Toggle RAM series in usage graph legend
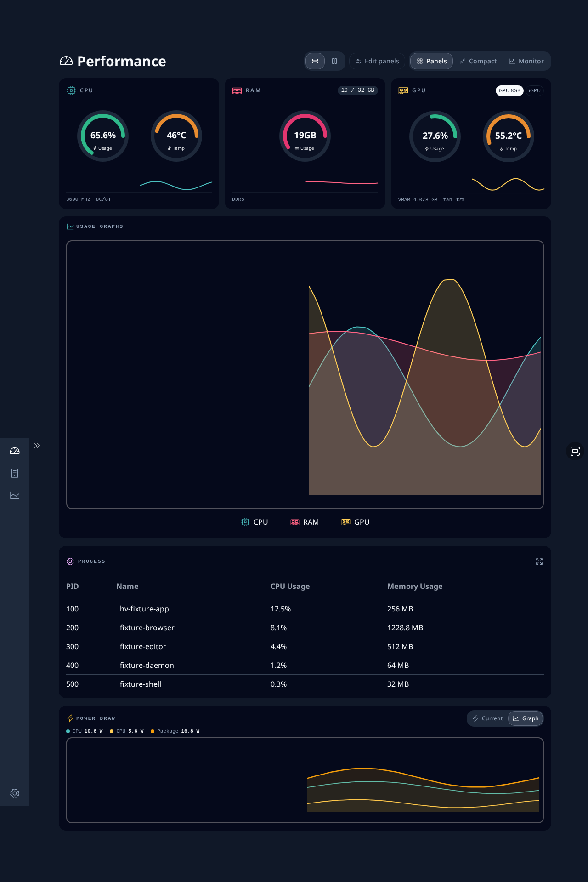588x882 pixels. pyautogui.click(x=305, y=522)
